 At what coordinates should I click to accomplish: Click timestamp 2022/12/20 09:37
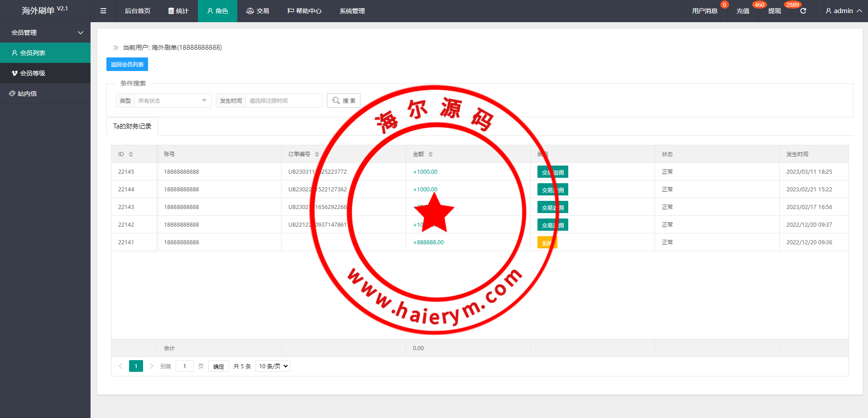pyautogui.click(x=809, y=225)
